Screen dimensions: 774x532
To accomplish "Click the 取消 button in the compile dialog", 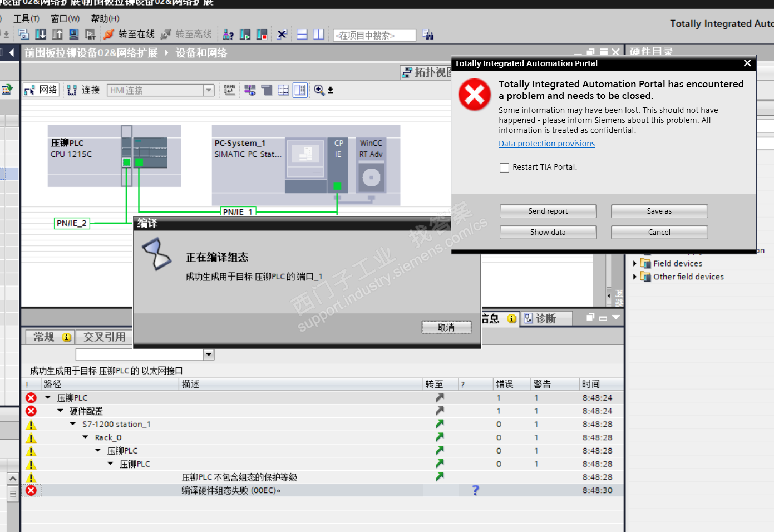I will (446, 327).
